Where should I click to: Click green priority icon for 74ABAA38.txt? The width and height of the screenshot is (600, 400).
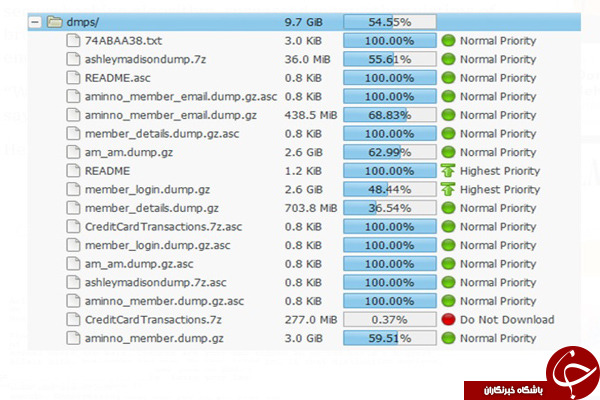coord(448,41)
